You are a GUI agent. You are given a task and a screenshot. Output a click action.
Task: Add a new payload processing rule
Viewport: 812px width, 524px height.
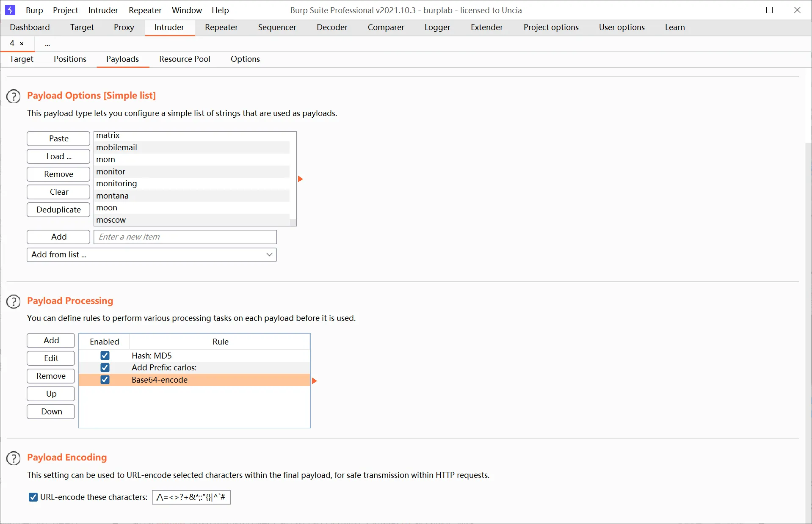tap(51, 340)
